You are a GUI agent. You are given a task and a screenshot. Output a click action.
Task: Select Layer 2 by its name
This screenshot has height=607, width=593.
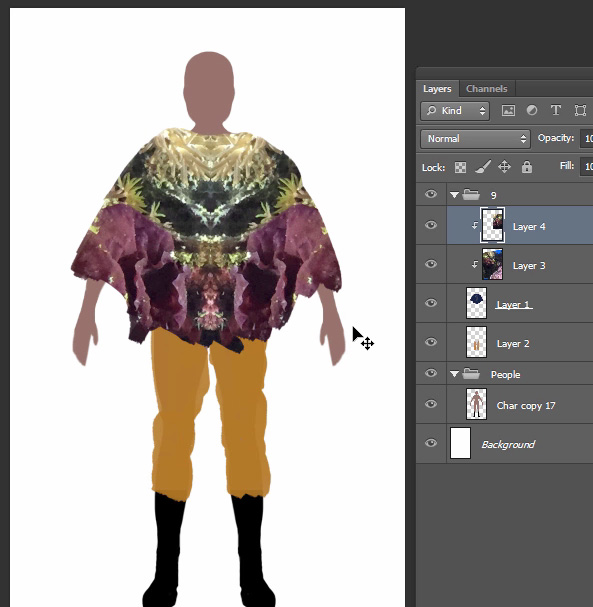[x=513, y=344]
